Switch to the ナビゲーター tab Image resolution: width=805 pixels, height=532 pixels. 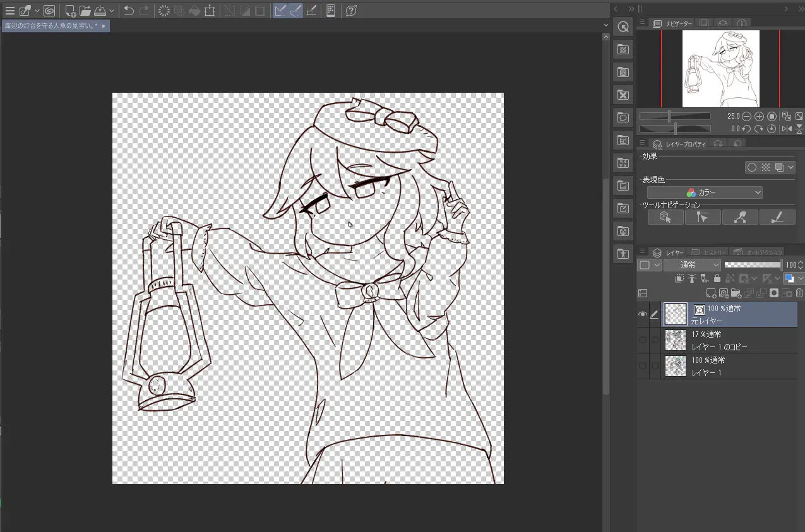pos(673,23)
